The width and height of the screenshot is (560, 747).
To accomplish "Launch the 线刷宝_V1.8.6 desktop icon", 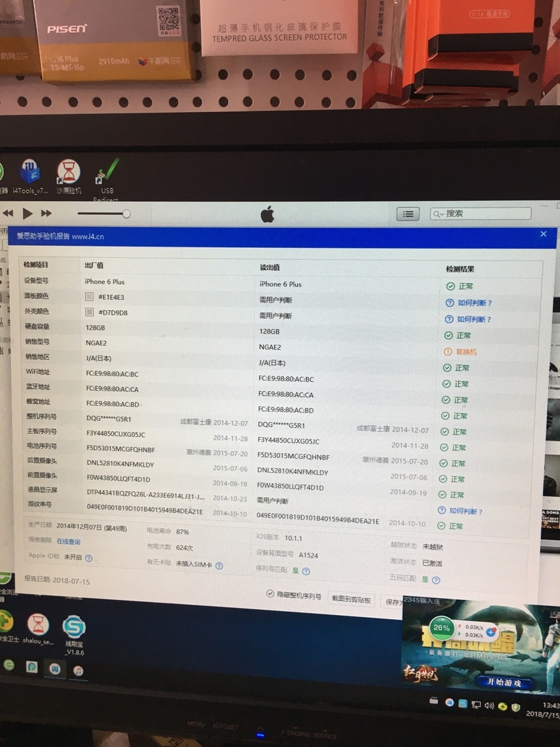I will [74, 635].
